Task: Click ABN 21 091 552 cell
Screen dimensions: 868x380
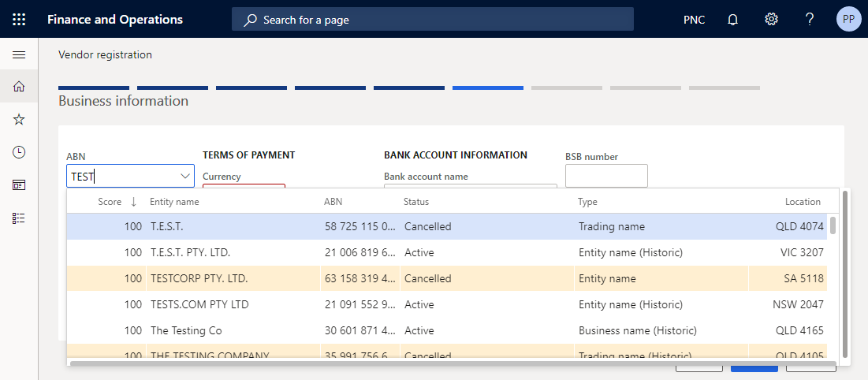Action: (x=360, y=304)
